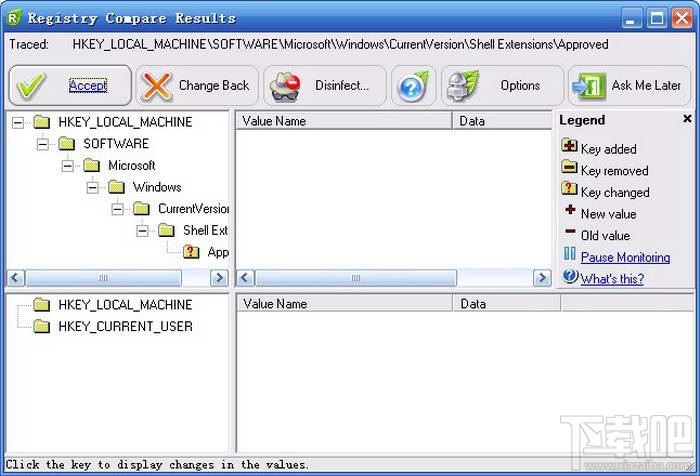Close the Legend panel
700x476 pixels.
click(687, 119)
